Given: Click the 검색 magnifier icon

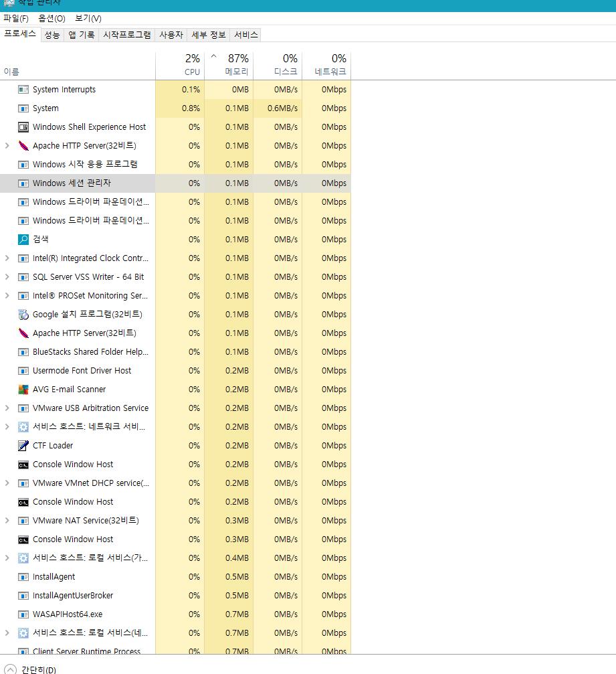Looking at the screenshot, I should (23, 239).
